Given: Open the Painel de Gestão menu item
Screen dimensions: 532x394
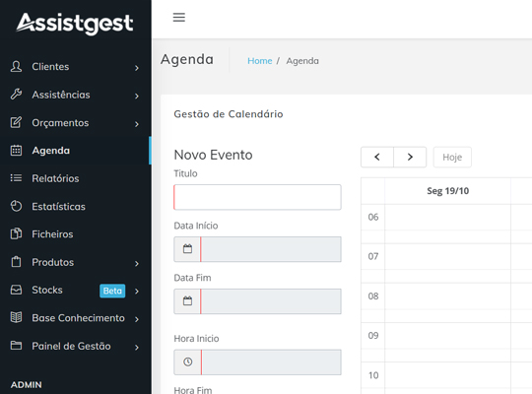Looking at the screenshot, I should (75, 346).
